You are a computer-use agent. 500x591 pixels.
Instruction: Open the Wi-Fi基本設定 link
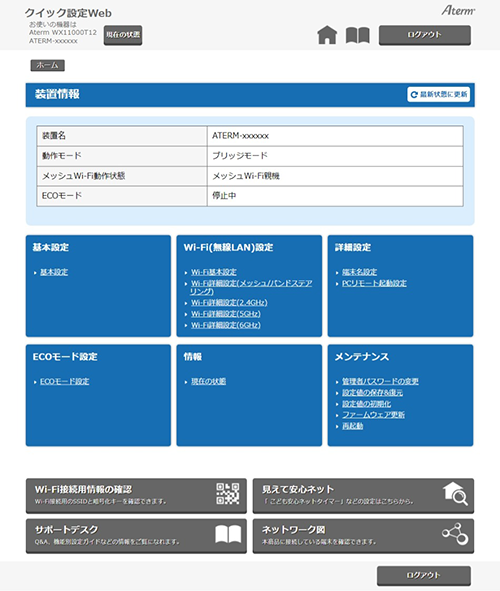click(x=214, y=272)
